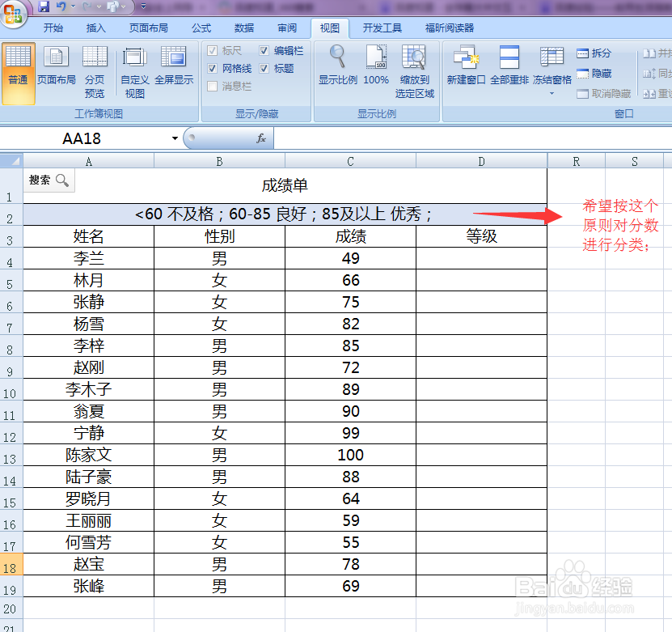The image size is (672, 632).
Task: Zoom to selection (缩放到选定区域)
Action: [414, 71]
